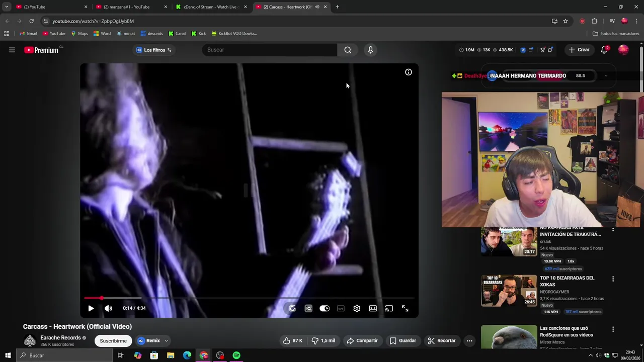Open menu for TOP 10 BIZARRADAS video

click(613, 279)
